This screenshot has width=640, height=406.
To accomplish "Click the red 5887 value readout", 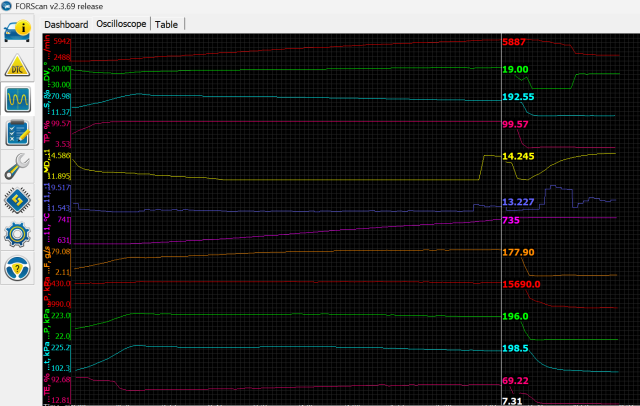I will (515, 43).
